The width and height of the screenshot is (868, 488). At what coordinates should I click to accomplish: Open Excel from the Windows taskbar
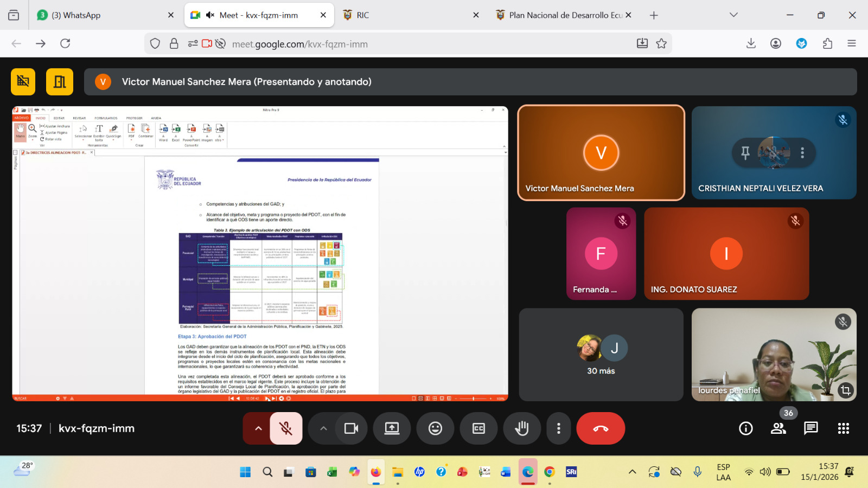click(332, 472)
